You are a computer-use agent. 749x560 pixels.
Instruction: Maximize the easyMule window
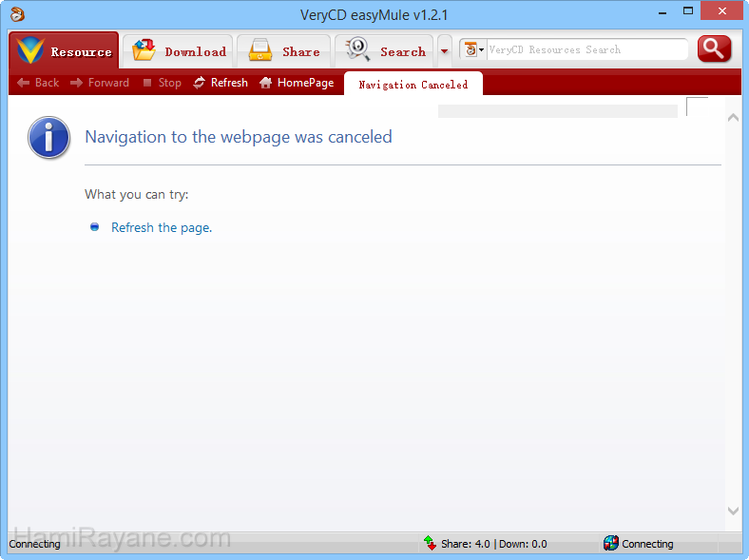pos(688,11)
